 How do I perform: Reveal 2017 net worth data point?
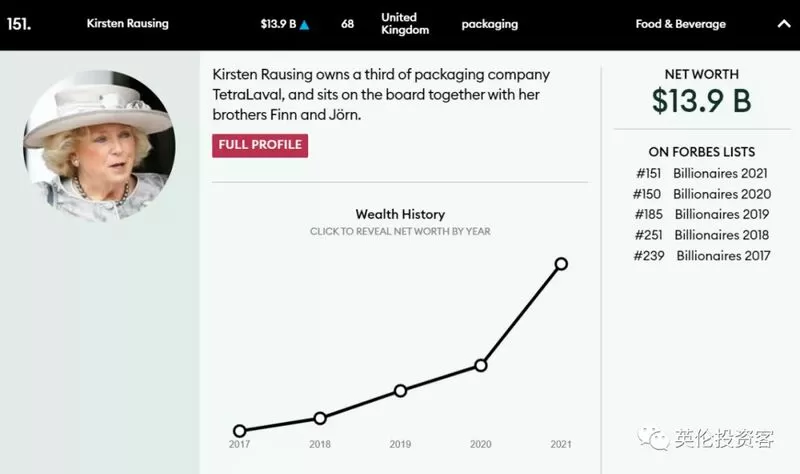(239, 431)
